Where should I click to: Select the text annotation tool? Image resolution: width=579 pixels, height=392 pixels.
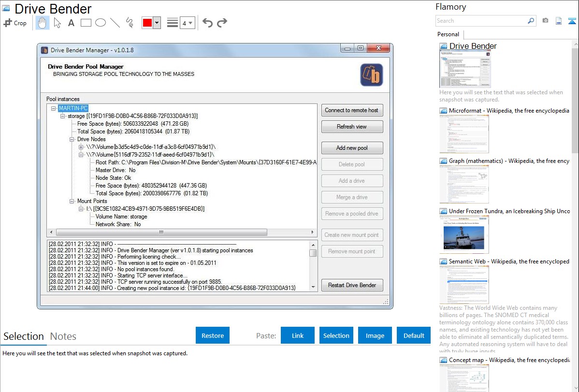[x=71, y=23]
